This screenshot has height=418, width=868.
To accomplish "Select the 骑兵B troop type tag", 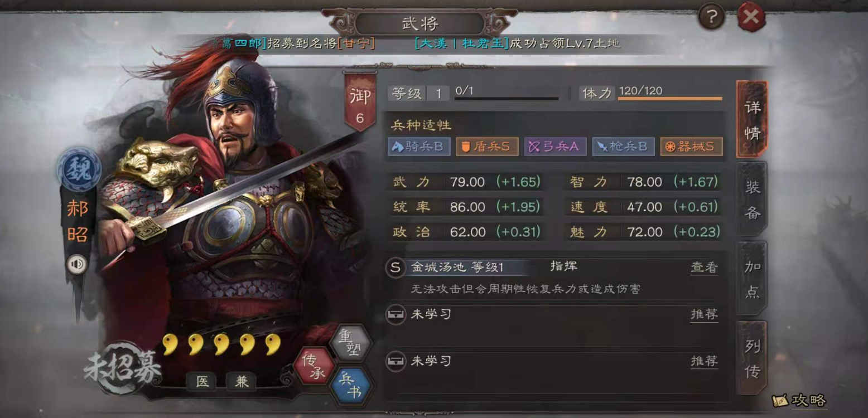I will (x=419, y=147).
